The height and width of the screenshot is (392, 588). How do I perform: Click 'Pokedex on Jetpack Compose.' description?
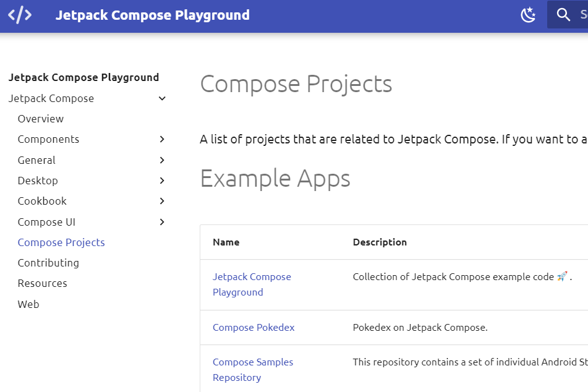(x=420, y=328)
